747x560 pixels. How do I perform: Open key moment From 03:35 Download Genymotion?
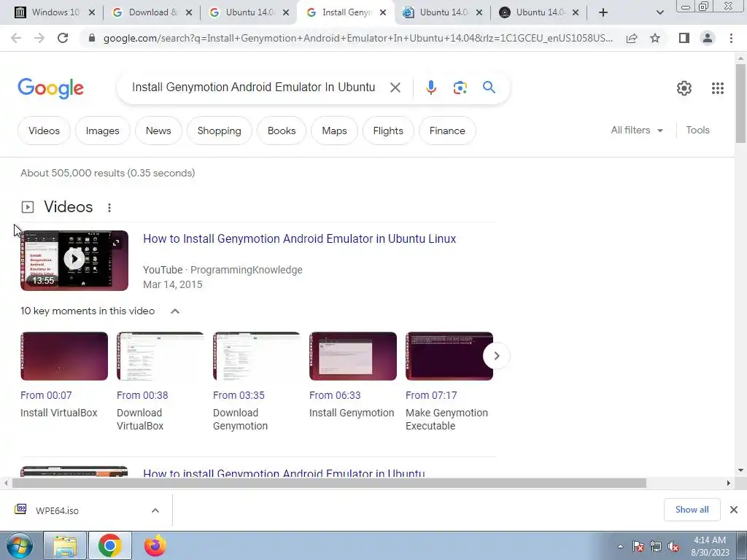click(256, 382)
